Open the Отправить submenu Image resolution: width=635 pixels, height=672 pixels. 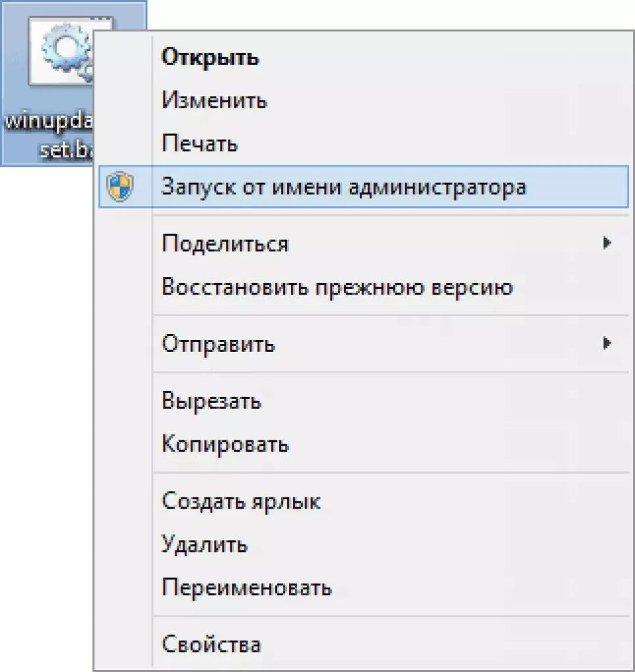coord(363,344)
